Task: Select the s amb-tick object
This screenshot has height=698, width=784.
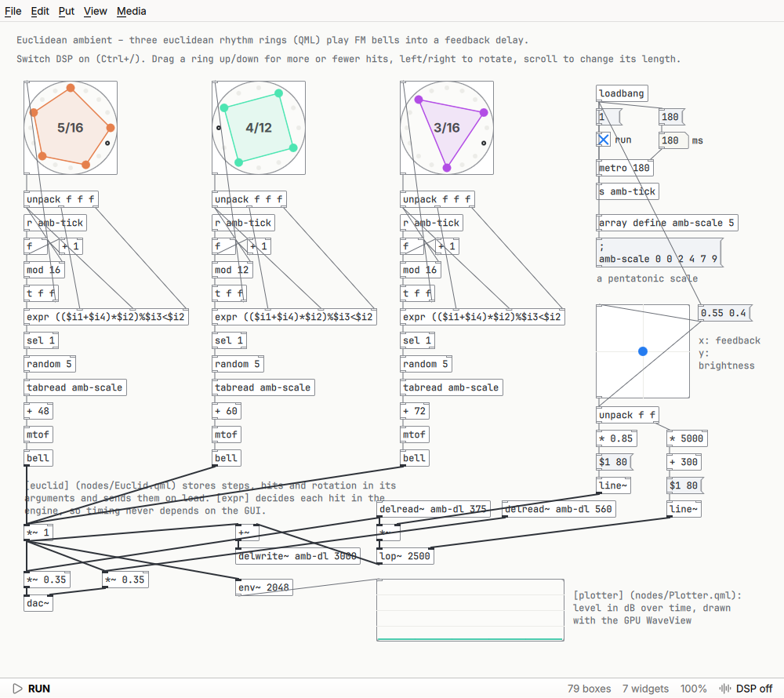Action: pyautogui.click(x=627, y=191)
